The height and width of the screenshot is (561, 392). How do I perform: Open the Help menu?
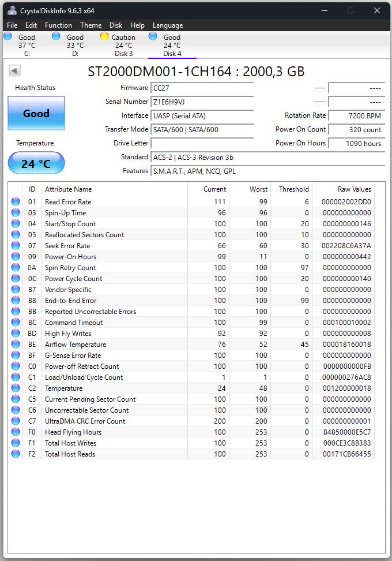[137, 25]
